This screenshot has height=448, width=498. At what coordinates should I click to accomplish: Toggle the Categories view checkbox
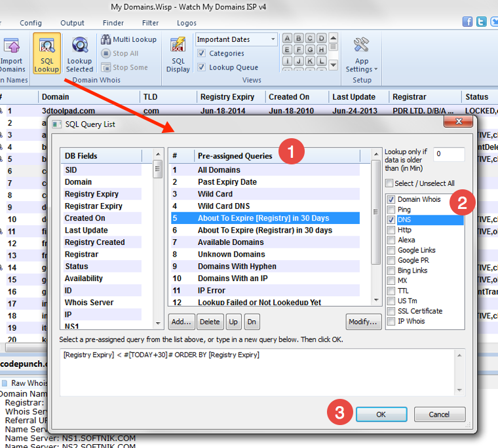tap(201, 53)
